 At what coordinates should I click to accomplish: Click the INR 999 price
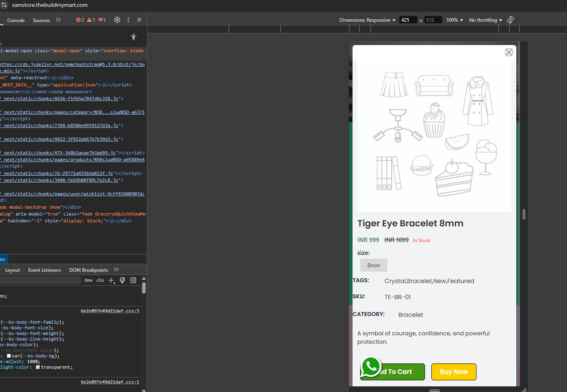click(x=368, y=240)
